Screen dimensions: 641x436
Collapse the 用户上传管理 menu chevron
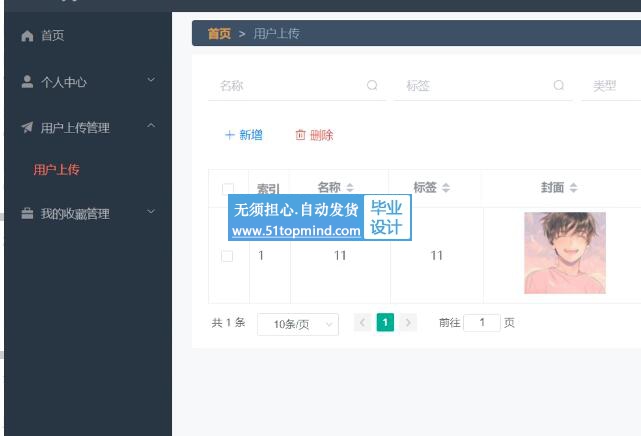tap(151, 125)
